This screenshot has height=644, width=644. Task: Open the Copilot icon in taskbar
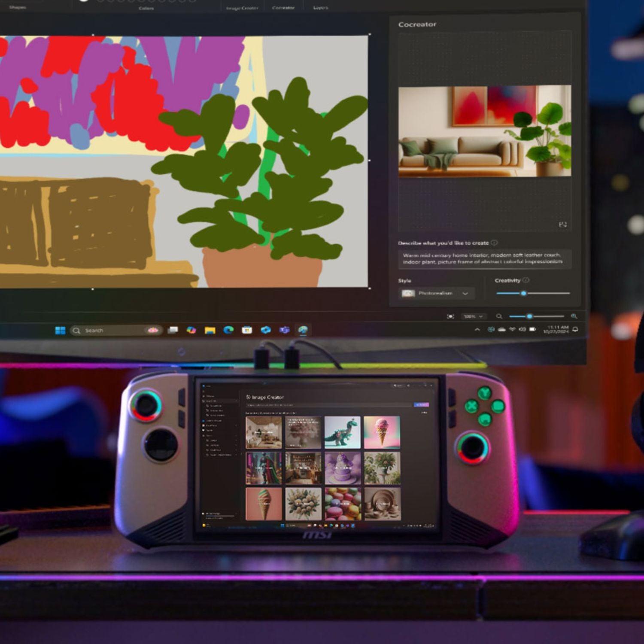point(191,330)
